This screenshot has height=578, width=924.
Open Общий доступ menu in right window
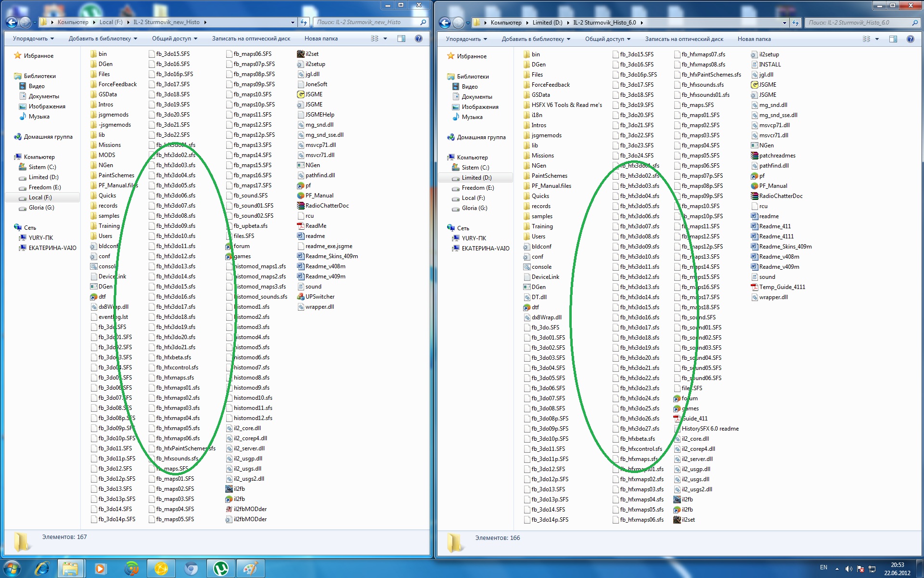(607, 39)
